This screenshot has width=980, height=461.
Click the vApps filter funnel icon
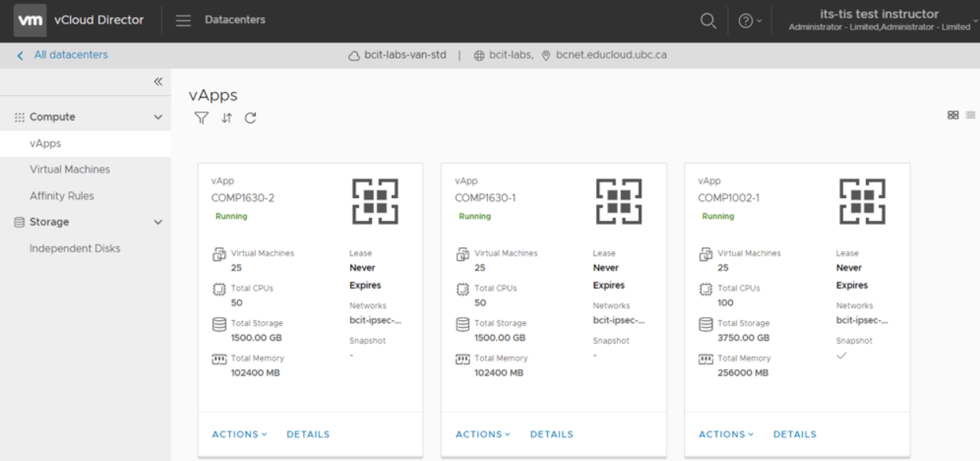[x=202, y=118]
